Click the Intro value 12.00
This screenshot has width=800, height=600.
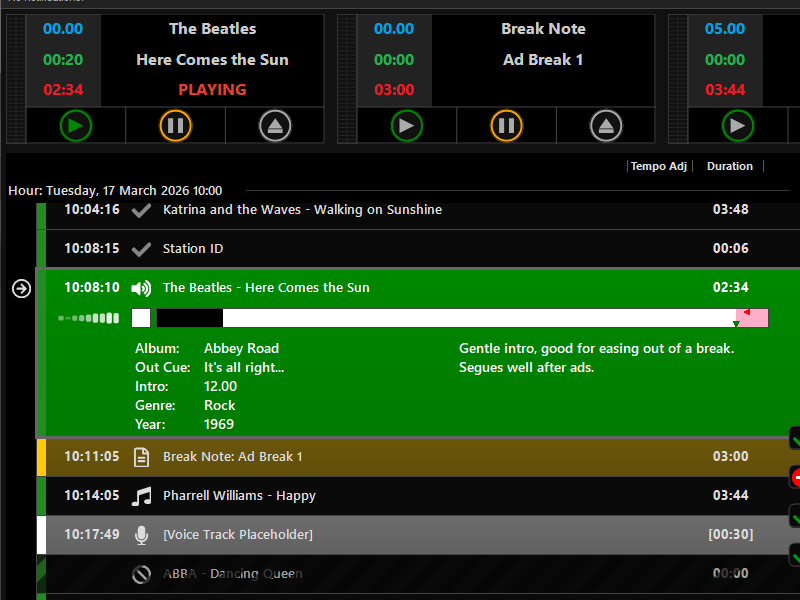click(220, 386)
